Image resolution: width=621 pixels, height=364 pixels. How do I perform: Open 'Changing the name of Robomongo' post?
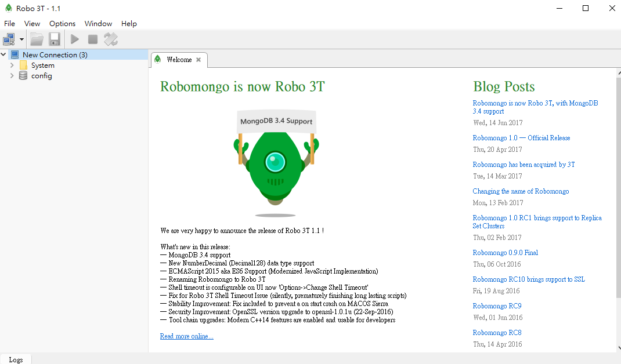[521, 191]
